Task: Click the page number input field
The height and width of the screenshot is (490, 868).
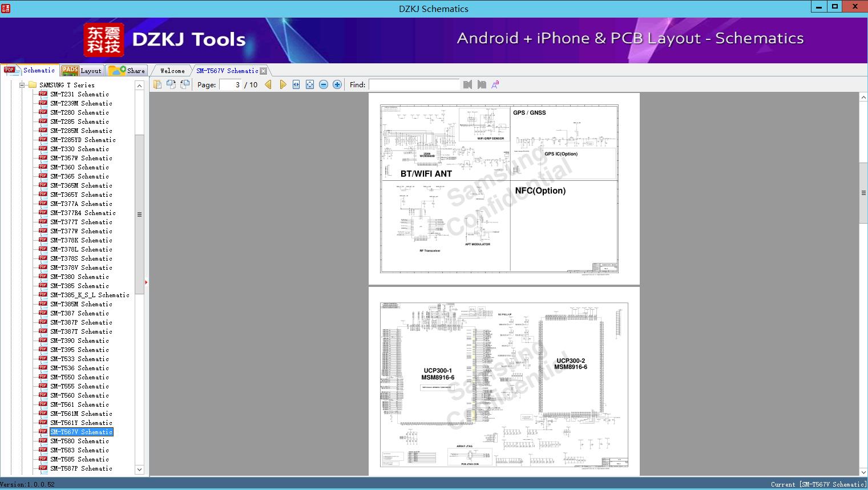Action: coord(231,84)
